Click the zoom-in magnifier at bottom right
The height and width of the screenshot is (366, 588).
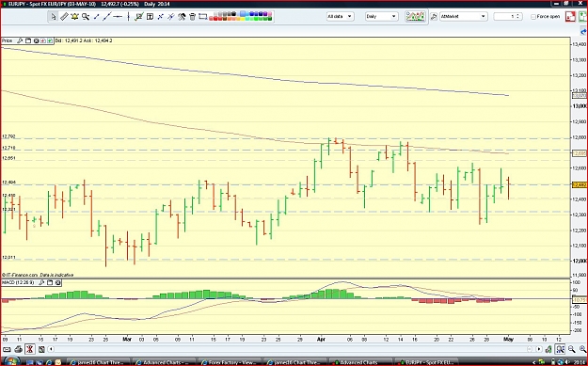pyautogui.click(x=583, y=349)
